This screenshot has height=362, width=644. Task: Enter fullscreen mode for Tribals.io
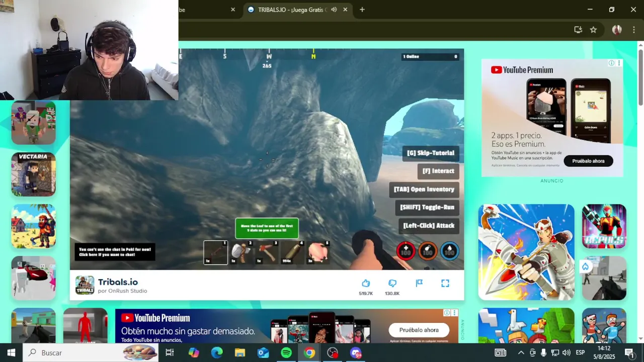pos(445,283)
